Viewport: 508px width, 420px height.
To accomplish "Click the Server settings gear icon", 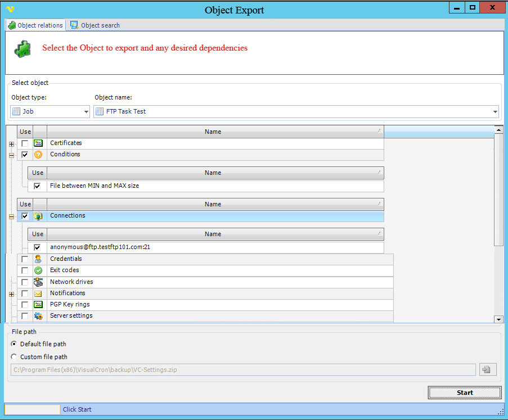I will [38, 316].
